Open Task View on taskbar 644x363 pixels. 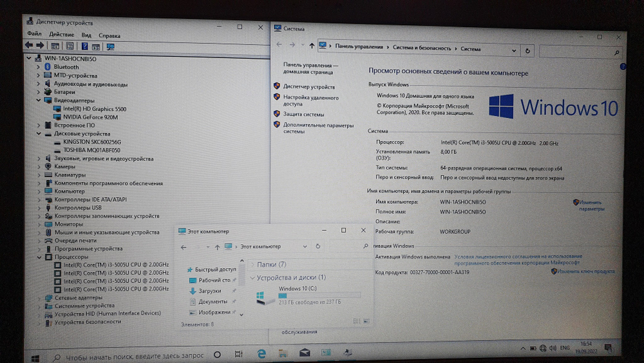click(238, 354)
